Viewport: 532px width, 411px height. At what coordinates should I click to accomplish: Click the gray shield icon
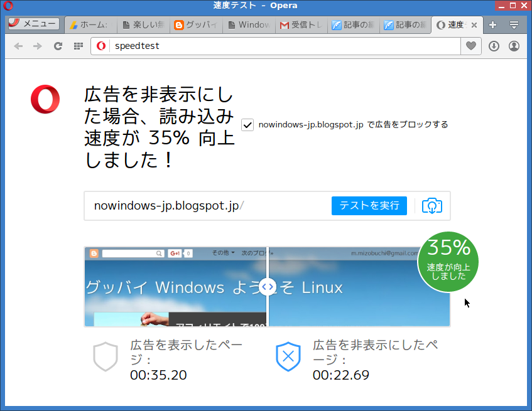[x=106, y=356]
